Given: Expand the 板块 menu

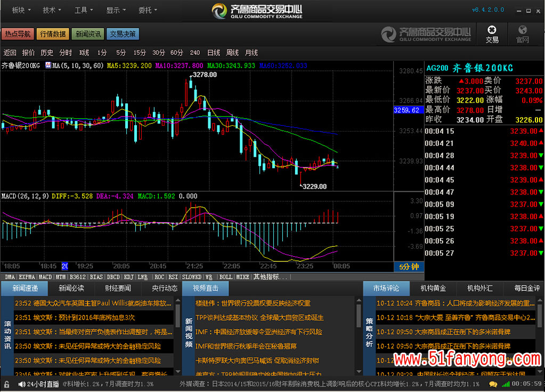Looking at the screenshot, I should pos(21,10).
